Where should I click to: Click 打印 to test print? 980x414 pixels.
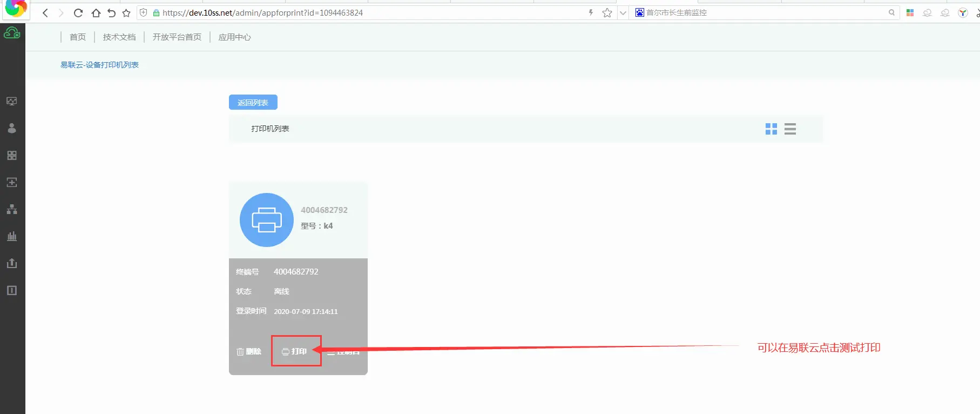pos(295,351)
